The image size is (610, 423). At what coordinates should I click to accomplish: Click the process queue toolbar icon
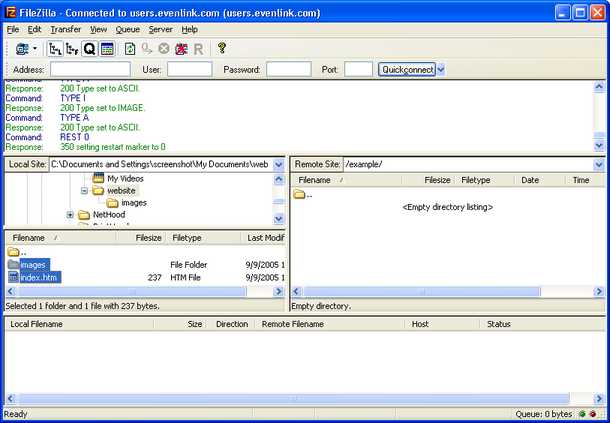(147, 49)
